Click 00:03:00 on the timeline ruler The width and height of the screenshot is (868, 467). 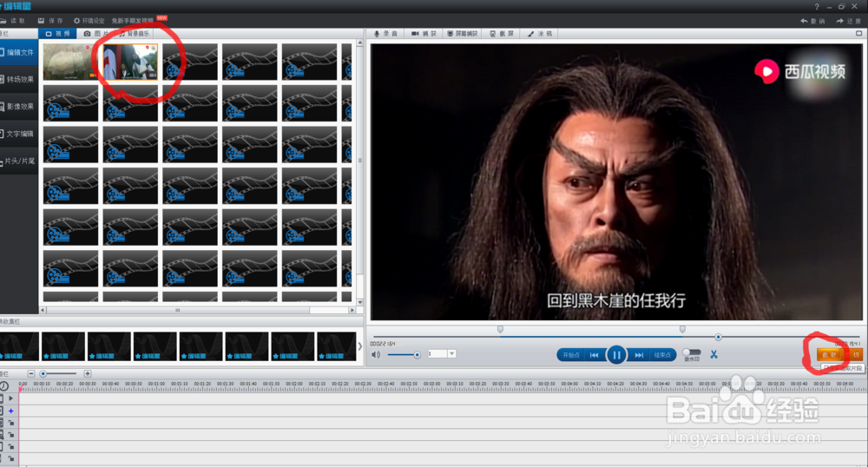coord(431,384)
